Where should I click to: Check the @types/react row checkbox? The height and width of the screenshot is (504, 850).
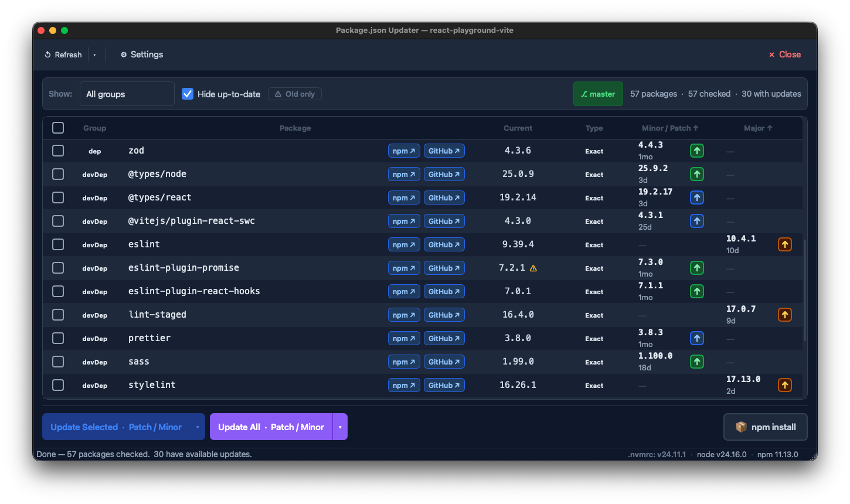pyautogui.click(x=58, y=197)
